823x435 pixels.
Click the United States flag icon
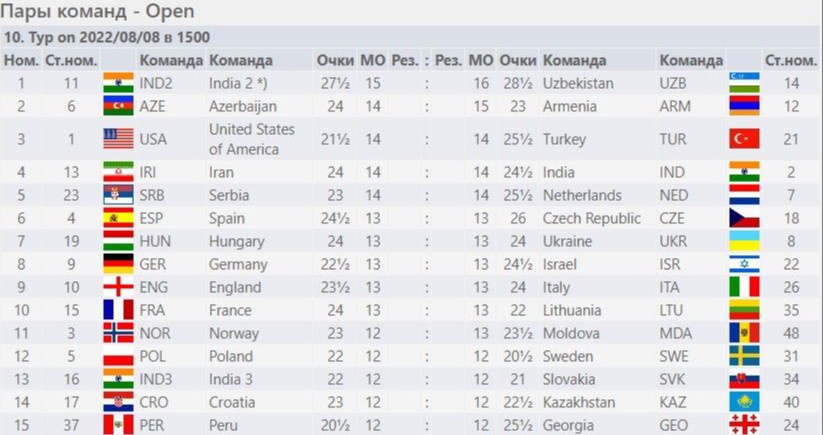(x=118, y=139)
